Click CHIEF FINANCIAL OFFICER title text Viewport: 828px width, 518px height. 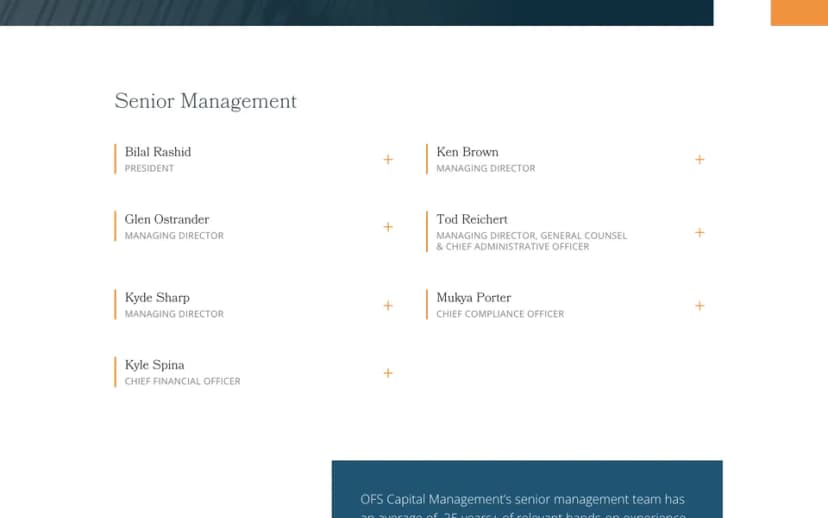click(x=182, y=381)
